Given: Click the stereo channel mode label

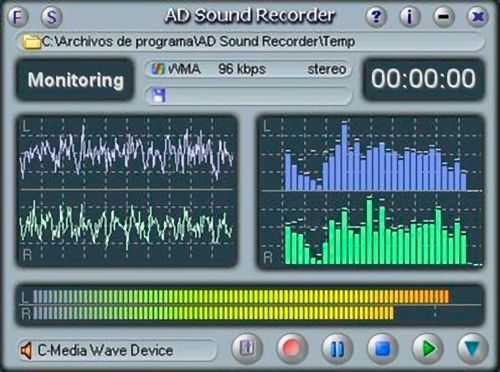Looking at the screenshot, I should click(x=326, y=69).
